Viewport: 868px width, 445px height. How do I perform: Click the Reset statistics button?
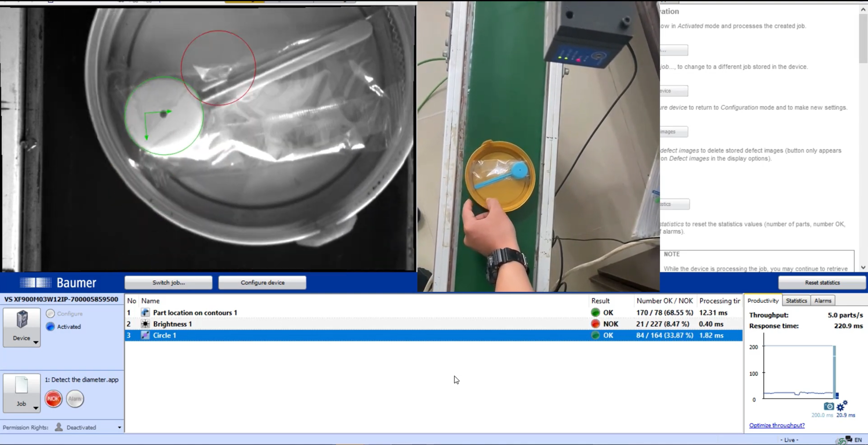coord(822,283)
